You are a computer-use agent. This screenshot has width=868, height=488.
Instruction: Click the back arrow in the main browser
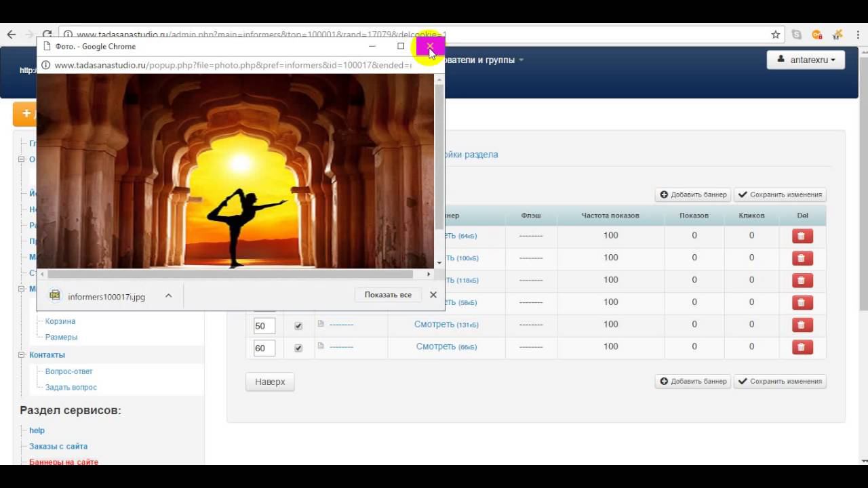(x=11, y=35)
